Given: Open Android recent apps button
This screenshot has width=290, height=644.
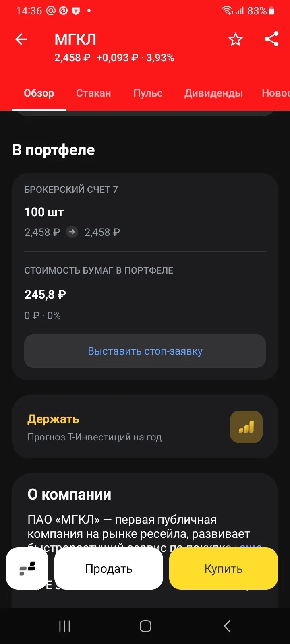Looking at the screenshot, I should (x=64, y=626).
